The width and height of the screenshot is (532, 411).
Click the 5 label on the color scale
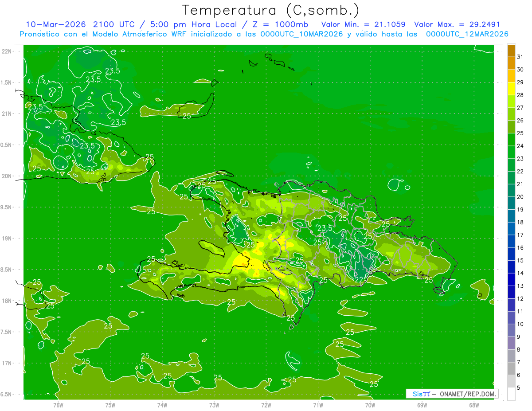tap(519, 388)
